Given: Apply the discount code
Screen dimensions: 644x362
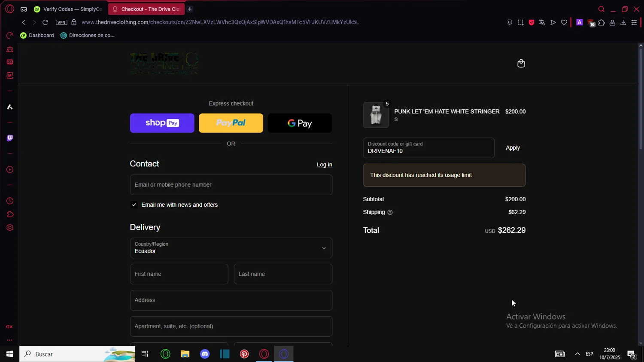Looking at the screenshot, I should pyautogui.click(x=513, y=148).
